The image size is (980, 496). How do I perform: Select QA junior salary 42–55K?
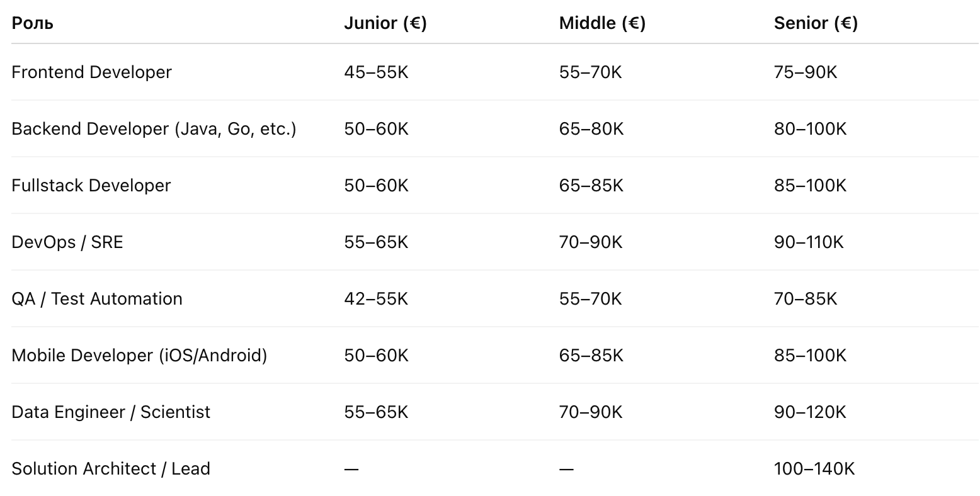tap(376, 298)
